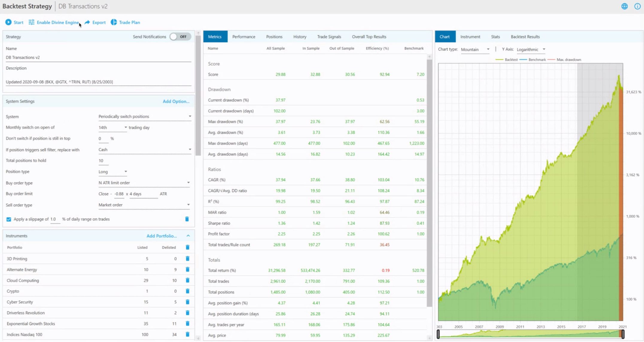Open the System dropdown

coord(144,116)
